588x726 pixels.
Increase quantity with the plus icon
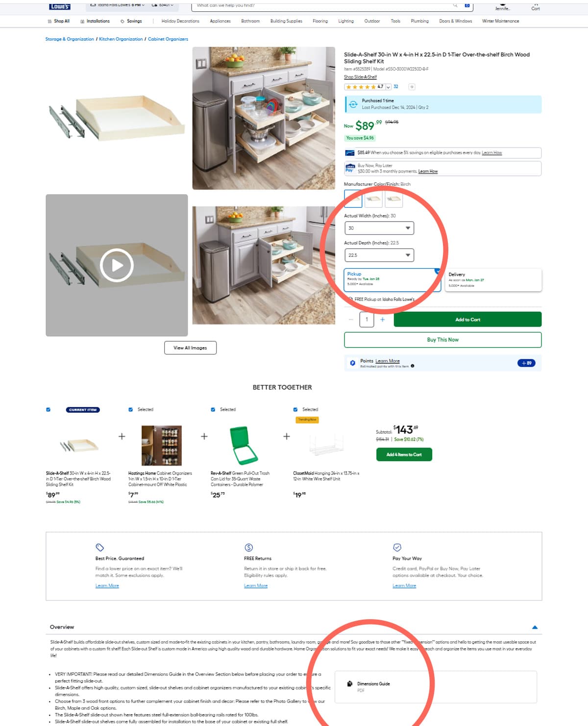pyautogui.click(x=383, y=320)
